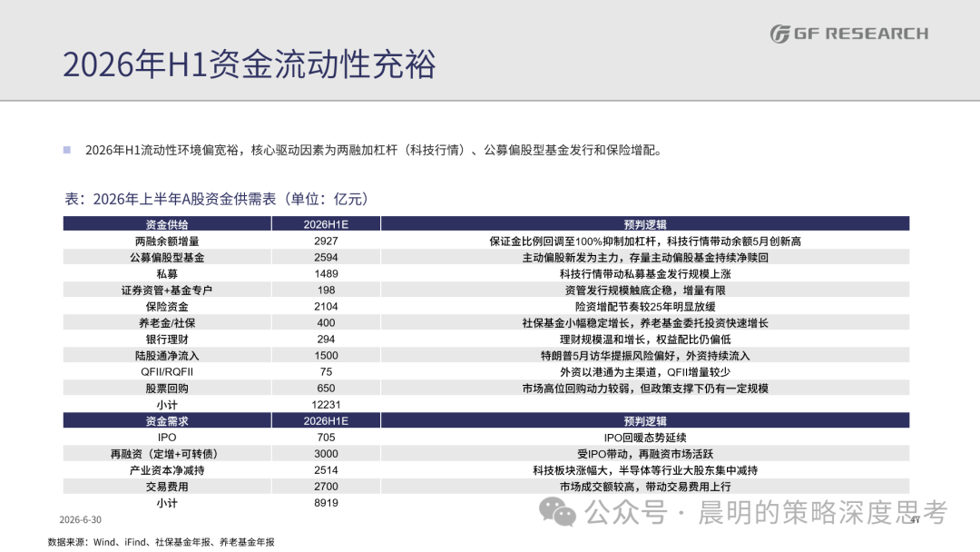Click the date '2026-6-30' in the footer
The width and height of the screenshot is (980, 552).
pyautogui.click(x=80, y=519)
